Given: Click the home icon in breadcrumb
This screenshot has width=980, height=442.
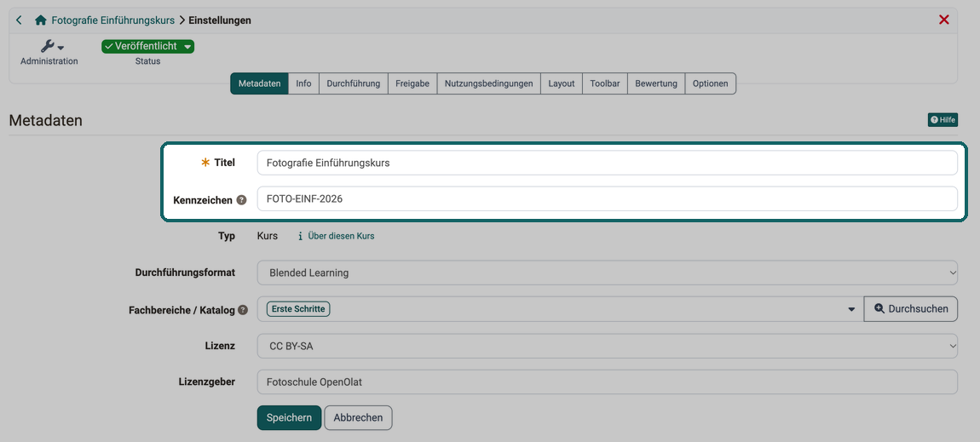Looking at the screenshot, I should click(x=41, y=20).
